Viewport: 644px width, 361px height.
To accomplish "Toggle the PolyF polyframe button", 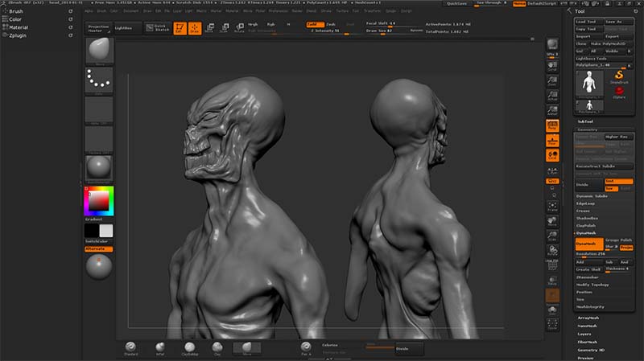I will coord(552,265).
